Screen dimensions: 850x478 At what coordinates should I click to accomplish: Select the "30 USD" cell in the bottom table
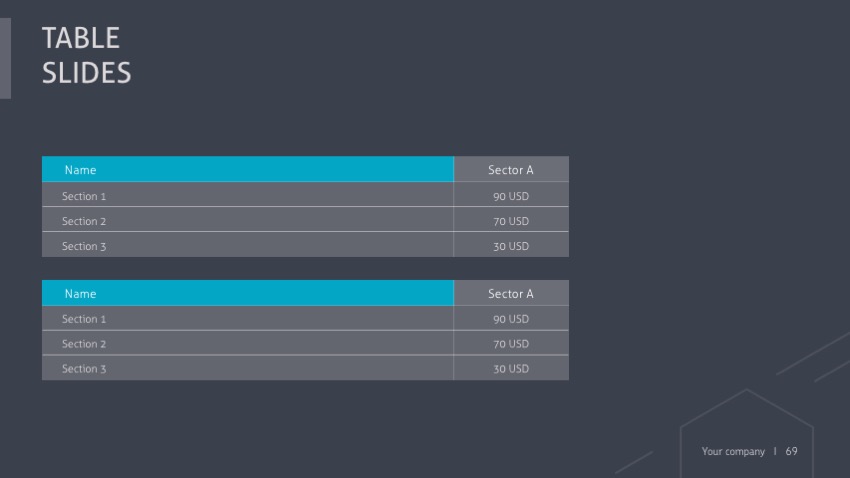pyautogui.click(x=510, y=369)
